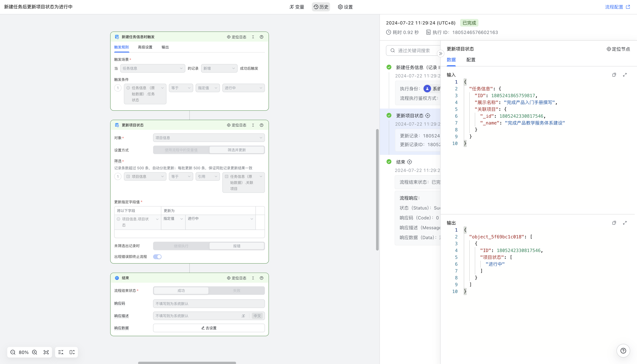
Task: Open the 变量 panel
Action: (297, 7)
